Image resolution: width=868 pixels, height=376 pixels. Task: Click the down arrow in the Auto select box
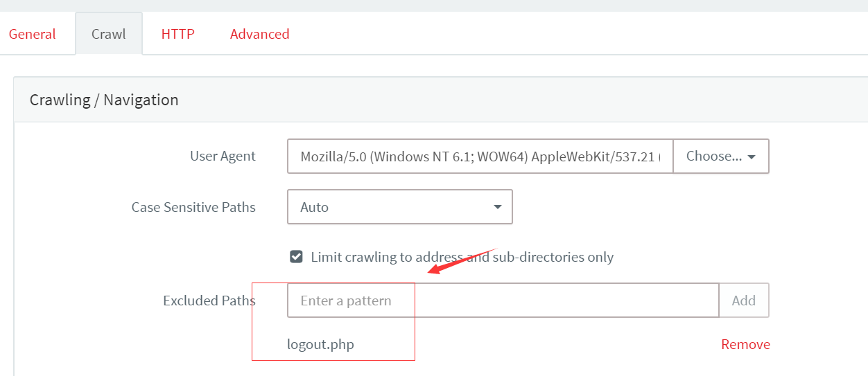[x=497, y=208]
